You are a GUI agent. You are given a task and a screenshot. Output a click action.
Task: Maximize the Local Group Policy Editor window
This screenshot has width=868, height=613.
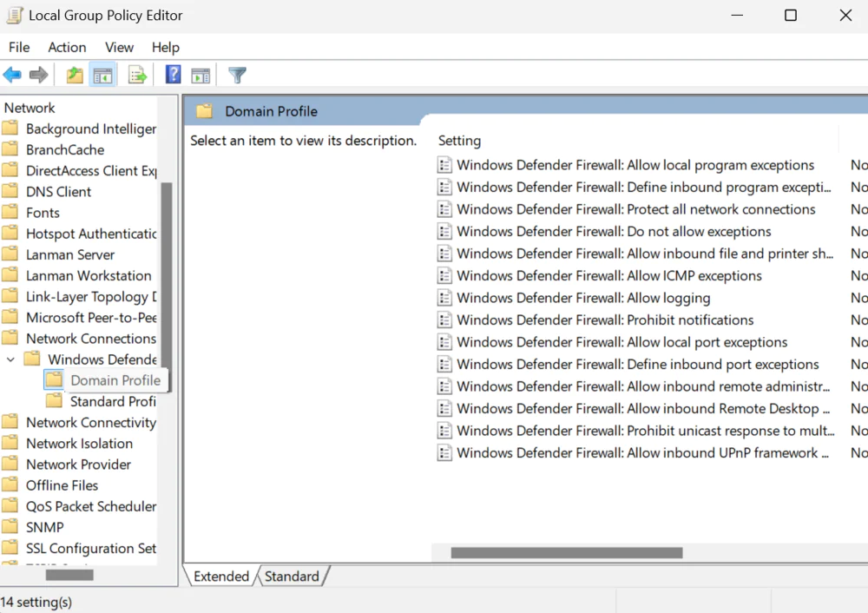791,15
